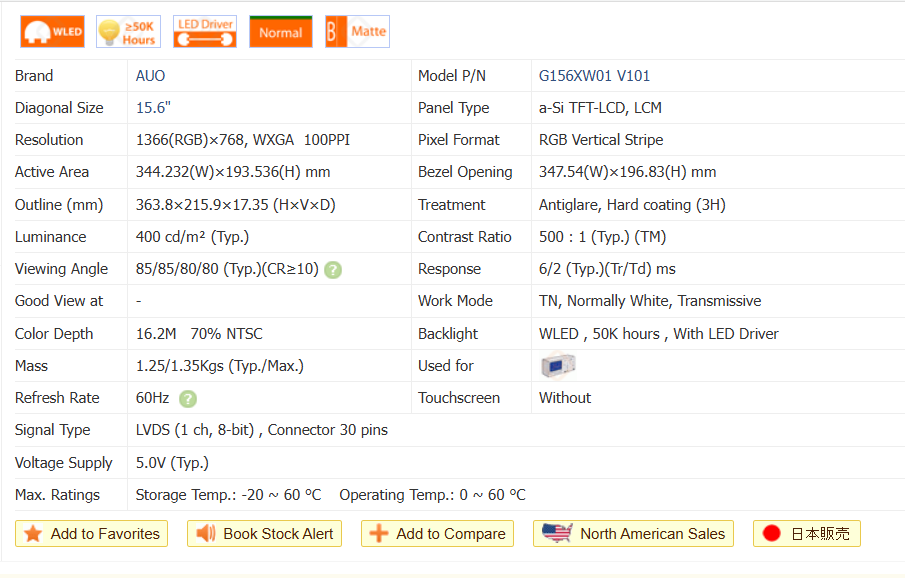The width and height of the screenshot is (905, 578).
Task: Click the Add to Compare button
Action: pyautogui.click(x=438, y=534)
